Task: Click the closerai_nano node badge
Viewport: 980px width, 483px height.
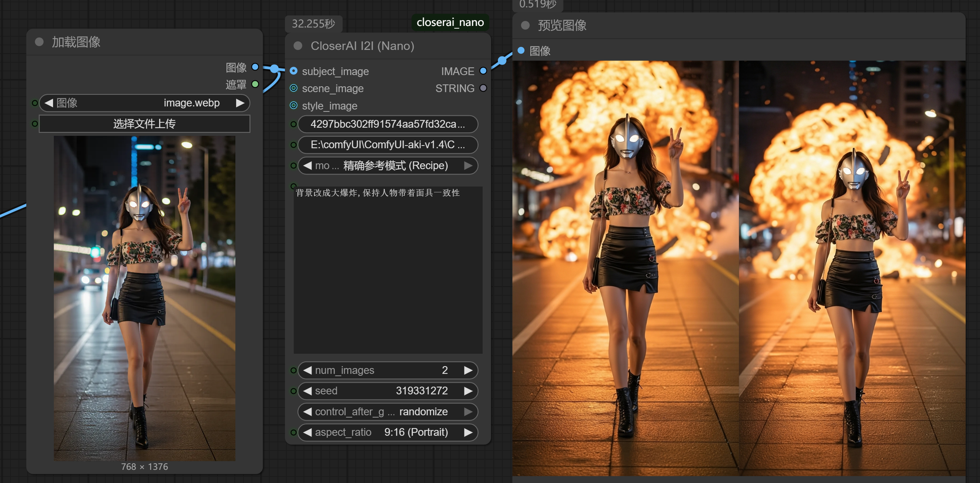Action: point(450,22)
